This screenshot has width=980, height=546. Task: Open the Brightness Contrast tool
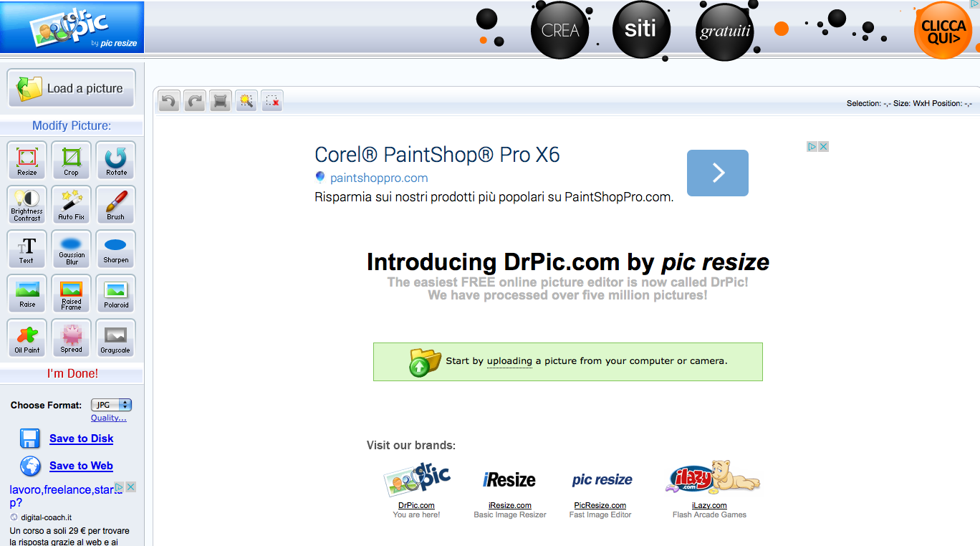click(27, 204)
